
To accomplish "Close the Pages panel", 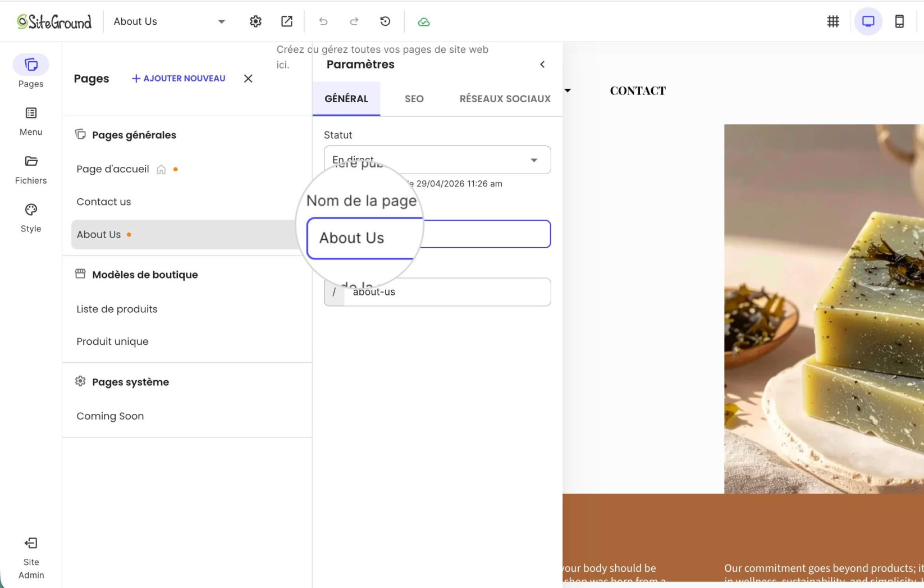I will (x=248, y=79).
